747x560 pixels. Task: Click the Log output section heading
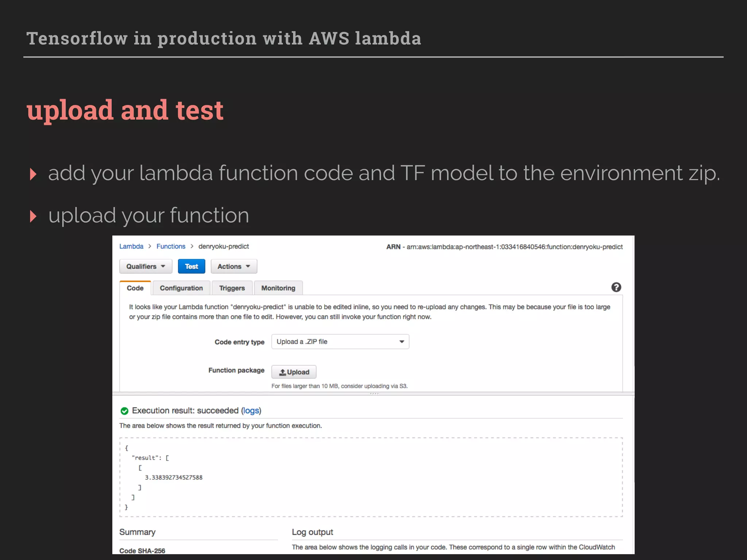tap(313, 532)
